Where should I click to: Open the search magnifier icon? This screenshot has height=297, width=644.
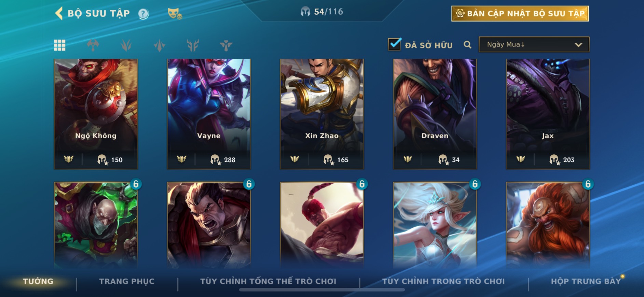click(x=467, y=45)
